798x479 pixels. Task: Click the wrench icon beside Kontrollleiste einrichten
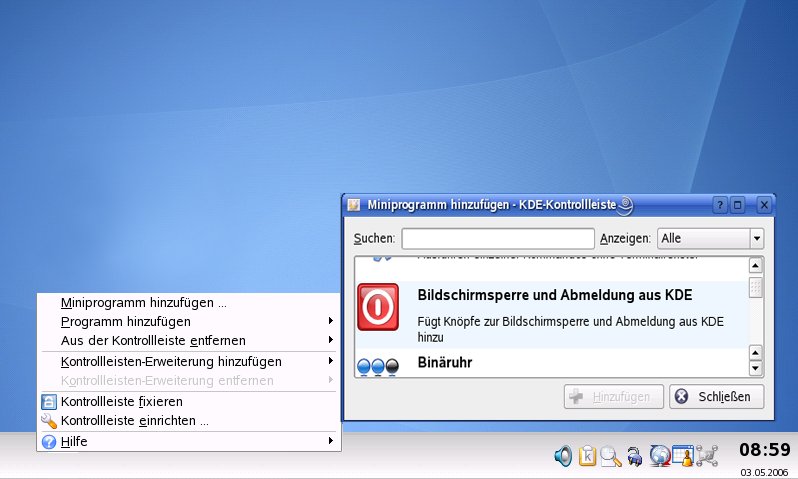point(49,421)
